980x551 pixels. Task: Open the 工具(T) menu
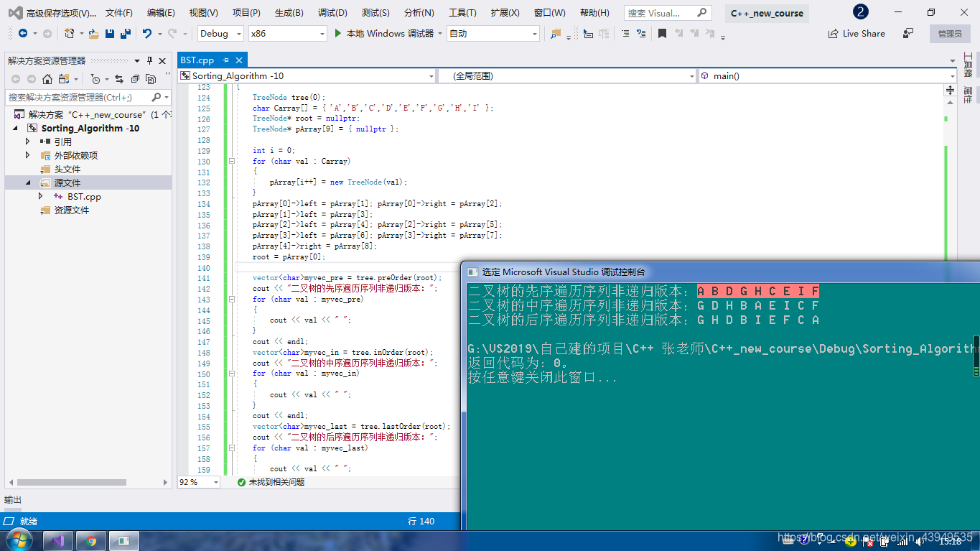(462, 13)
